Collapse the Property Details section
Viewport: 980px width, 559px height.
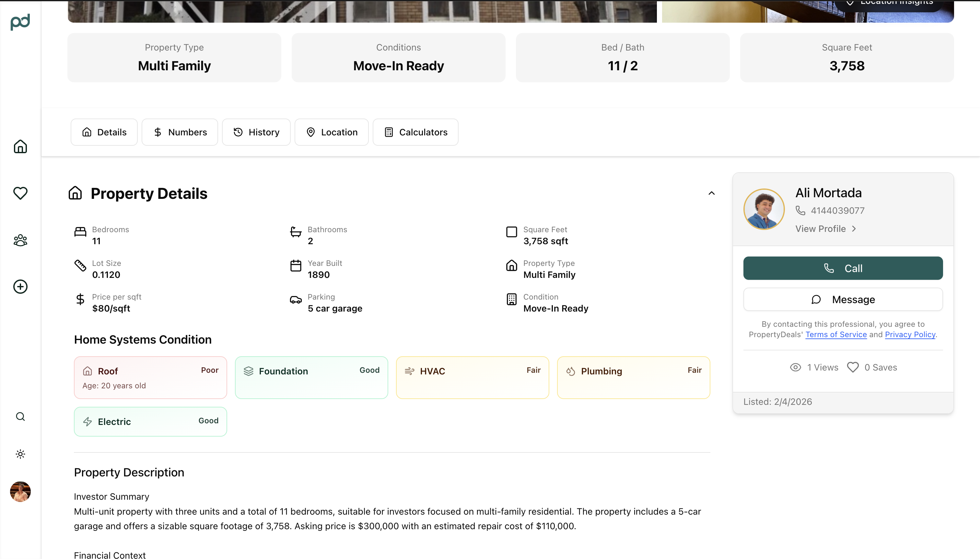[711, 193]
